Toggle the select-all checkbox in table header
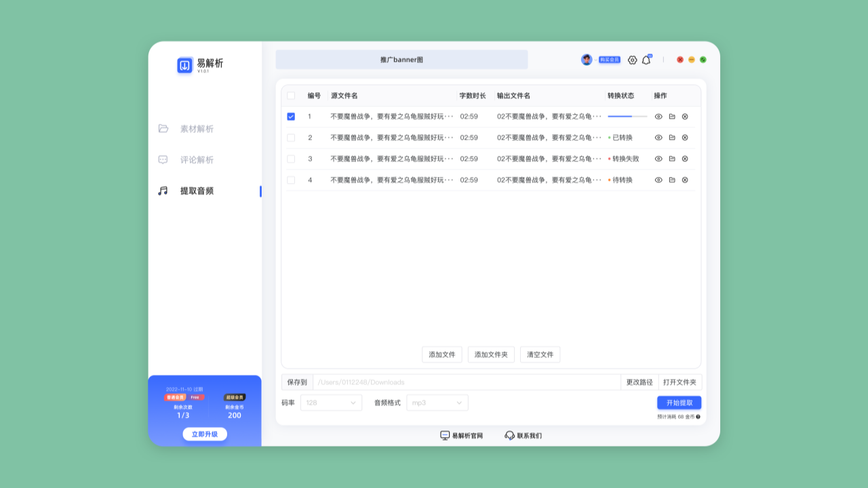Viewport: 868px width, 488px height. pyautogui.click(x=292, y=95)
